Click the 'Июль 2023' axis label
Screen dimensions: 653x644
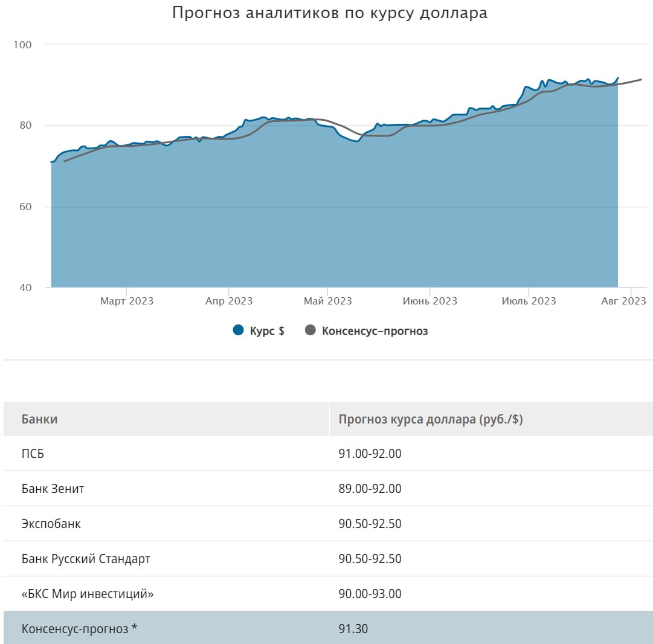[529, 301]
